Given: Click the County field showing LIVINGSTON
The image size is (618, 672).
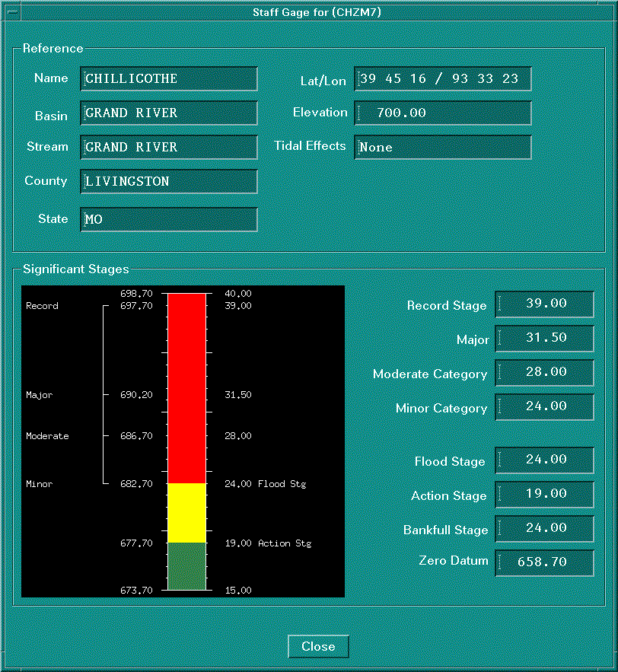Looking at the screenshot, I should tap(169, 181).
